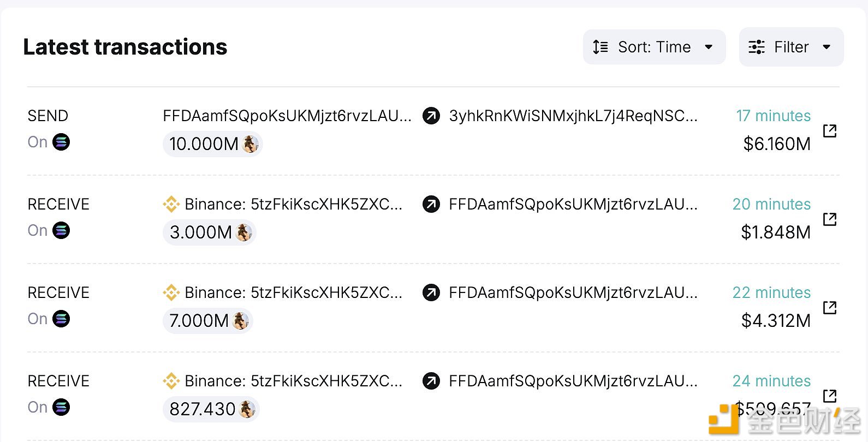This screenshot has width=868, height=442.
Task: Click the arrow icon in the 827.430 transaction row
Action: [x=431, y=381]
